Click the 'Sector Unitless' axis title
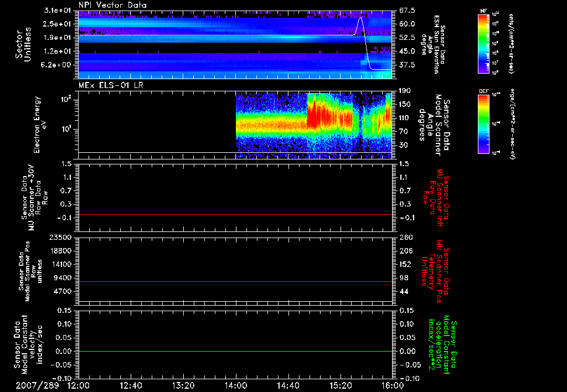This screenshot has height=392, width=567. pyautogui.click(x=23, y=44)
